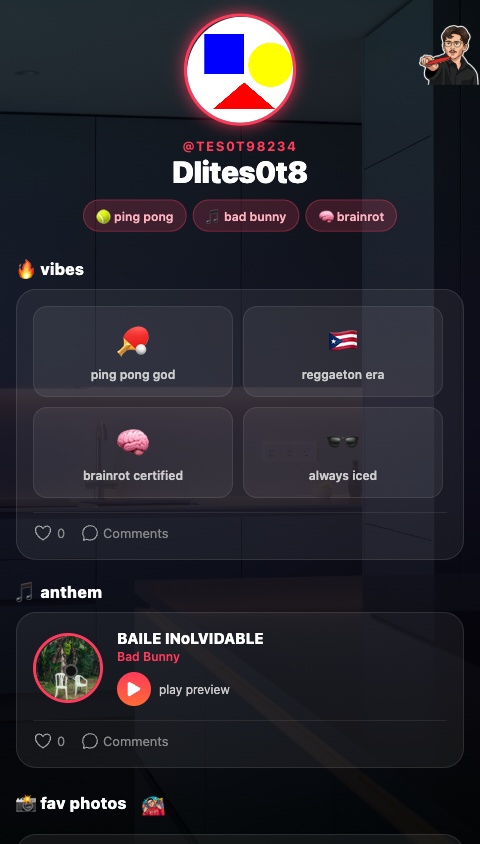Click the pink brain icon in vibes
Screen dimensions: 480x844
[x=133, y=441]
